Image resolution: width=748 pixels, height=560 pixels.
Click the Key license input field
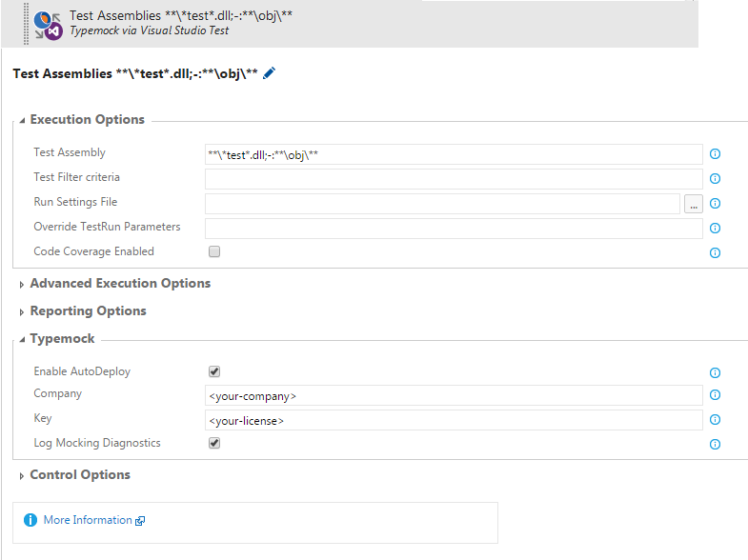[453, 420]
